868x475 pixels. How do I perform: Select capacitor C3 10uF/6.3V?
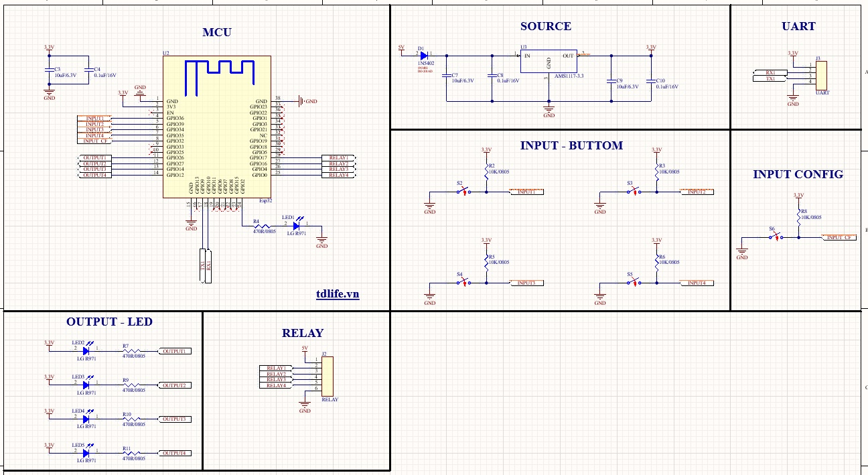point(49,70)
